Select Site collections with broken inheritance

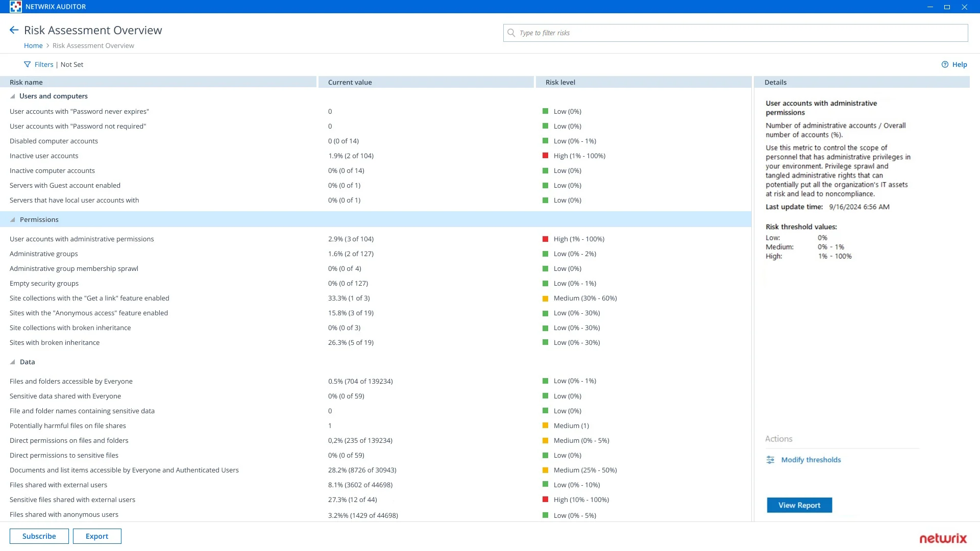click(70, 328)
